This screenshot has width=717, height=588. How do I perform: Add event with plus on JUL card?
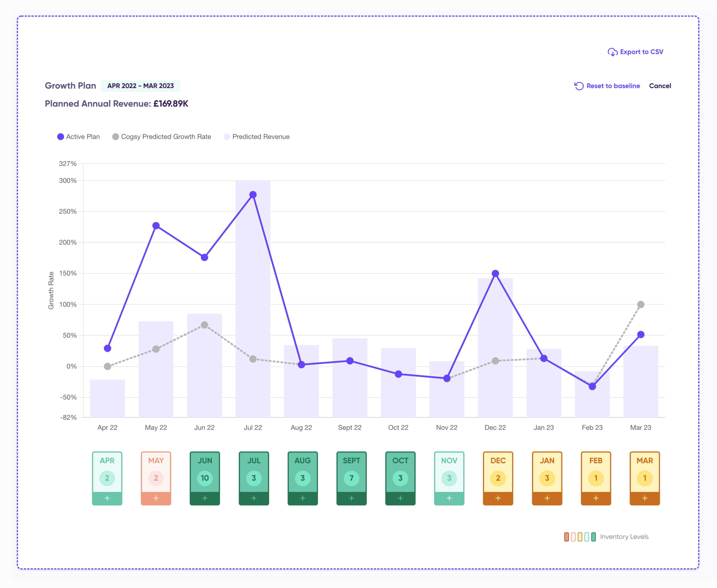click(x=254, y=498)
